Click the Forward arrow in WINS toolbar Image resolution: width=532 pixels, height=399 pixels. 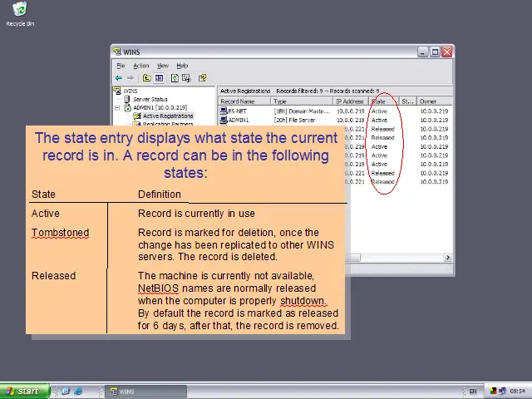(x=130, y=78)
